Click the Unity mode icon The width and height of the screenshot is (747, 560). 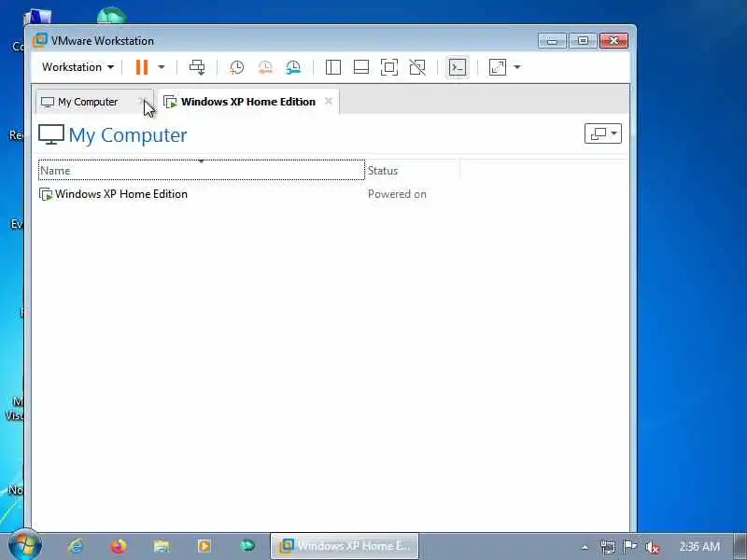click(417, 67)
